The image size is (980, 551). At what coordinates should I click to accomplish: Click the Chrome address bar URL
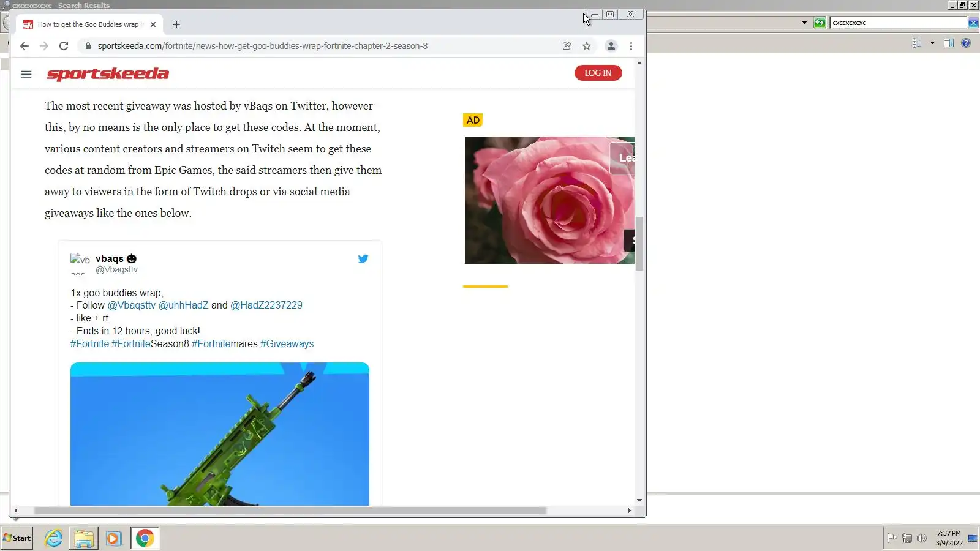[263, 46]
